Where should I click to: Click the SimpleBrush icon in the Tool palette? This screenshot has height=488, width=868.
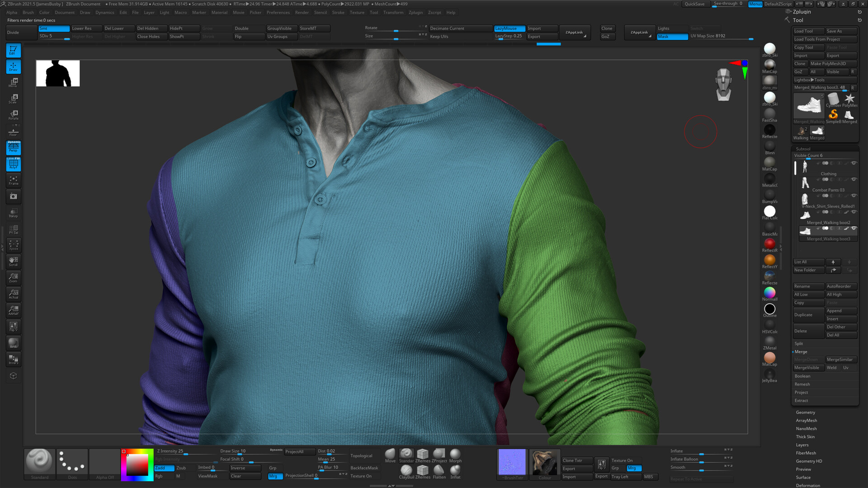pyautogui.click(x=833, y=114)
